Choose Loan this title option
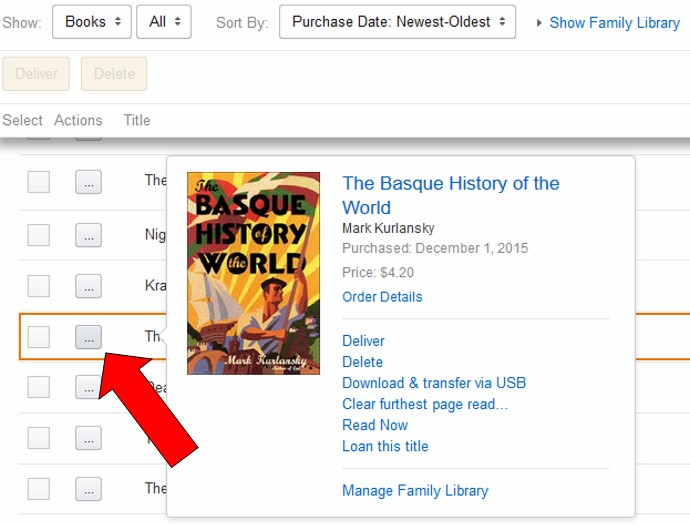This screenshot has height=524, width=690. click(x=385, y=446)
